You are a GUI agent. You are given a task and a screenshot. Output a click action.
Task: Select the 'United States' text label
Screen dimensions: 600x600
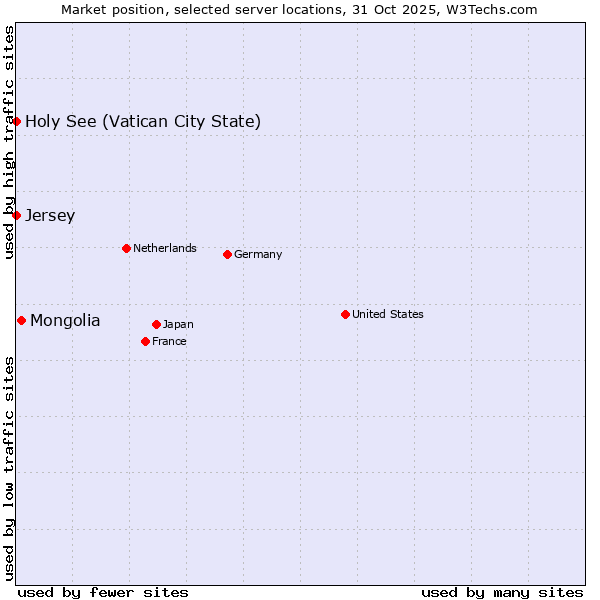click(388, 314)
